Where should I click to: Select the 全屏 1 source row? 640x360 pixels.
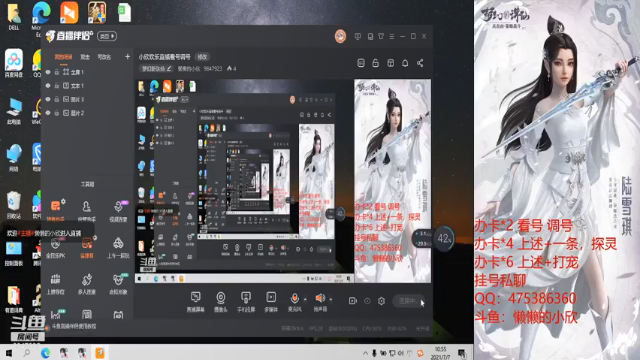87,72
